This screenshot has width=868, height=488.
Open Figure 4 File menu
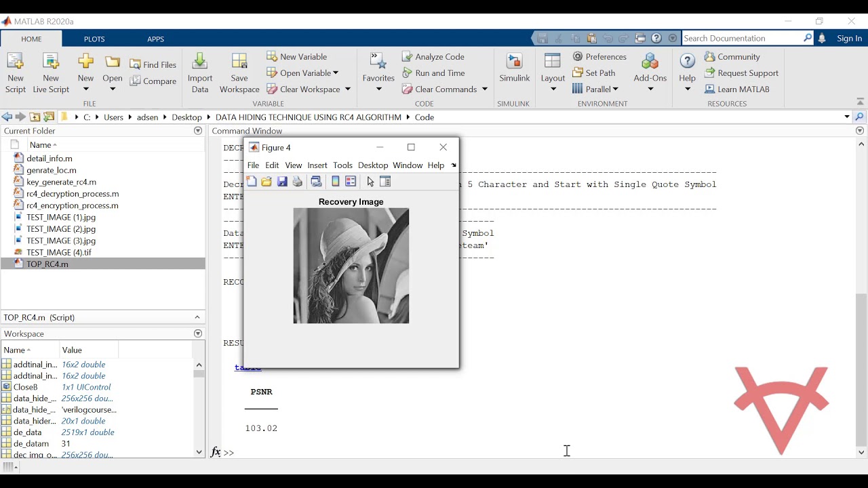253,165
